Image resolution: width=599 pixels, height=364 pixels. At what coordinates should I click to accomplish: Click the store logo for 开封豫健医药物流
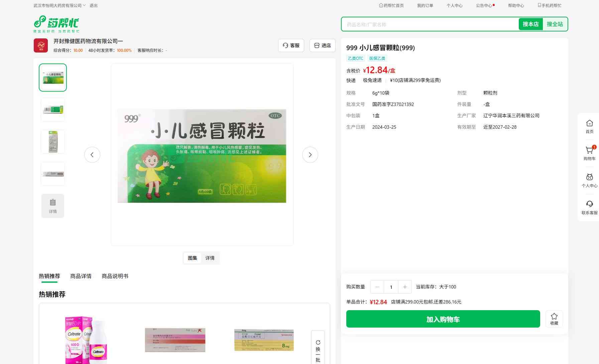(41, 45)
